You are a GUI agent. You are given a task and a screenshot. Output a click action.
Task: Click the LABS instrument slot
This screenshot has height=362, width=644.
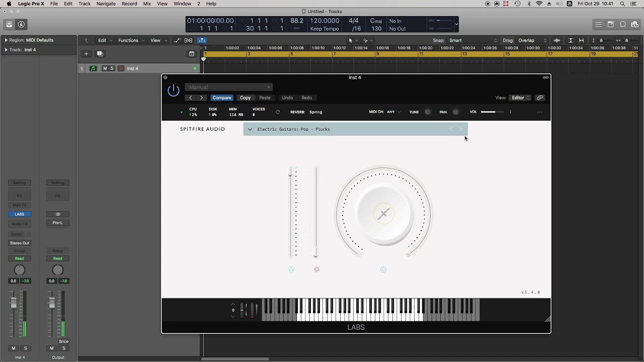click(x=20, y=214)
